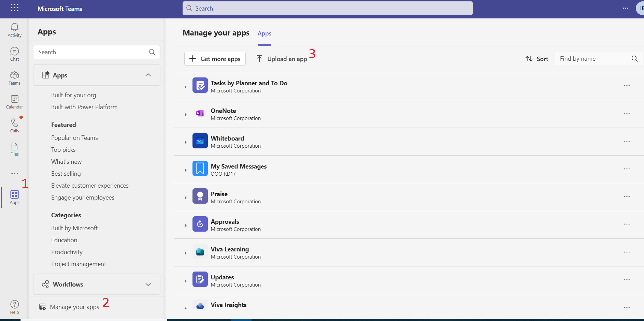Image resolution: width=644 pixels, height=321 pixels.
Task: Open Built by Microsoft category
Action: [74, 228]
